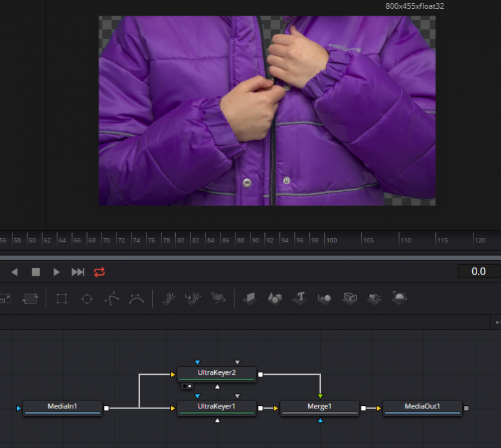Viewport: 501px width, 448px height.
Task: Toggle the right viewer dot on UltraKeyer2
Action: 190,386
